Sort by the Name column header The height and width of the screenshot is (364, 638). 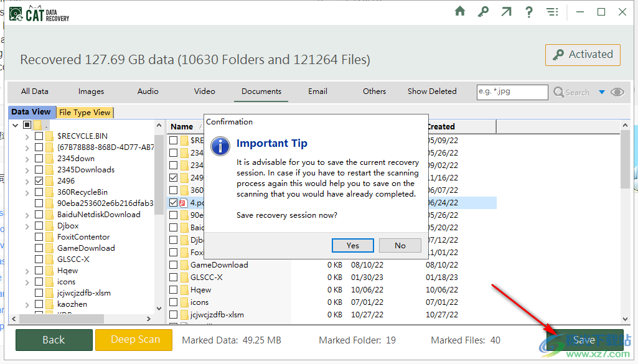click(182, 127)
